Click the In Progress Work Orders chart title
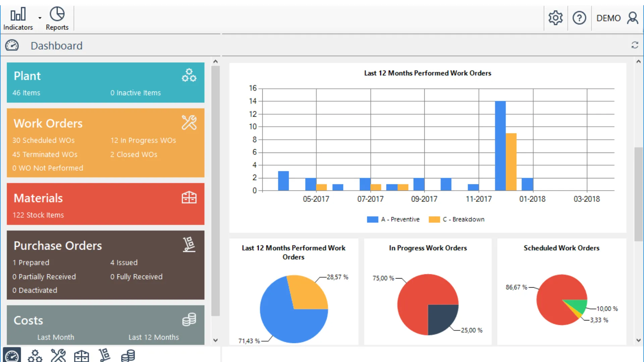The height and width of the screenshot is (362, 644). click(428, 248)
